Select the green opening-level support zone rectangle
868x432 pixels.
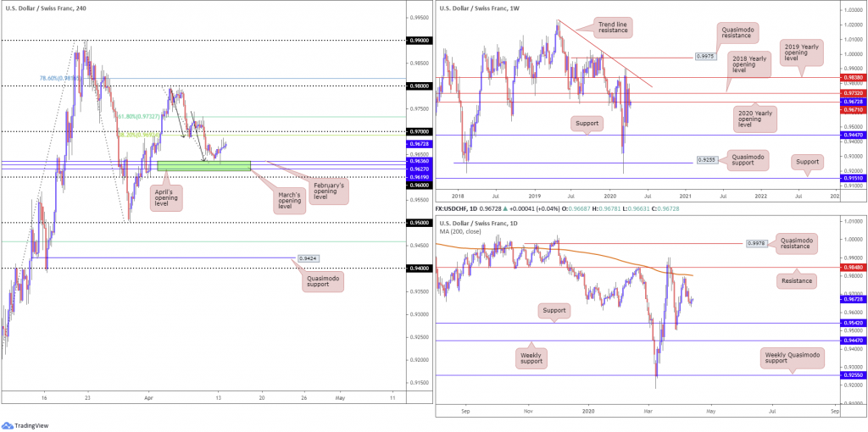pyautogui.click(x=203, y=165)
